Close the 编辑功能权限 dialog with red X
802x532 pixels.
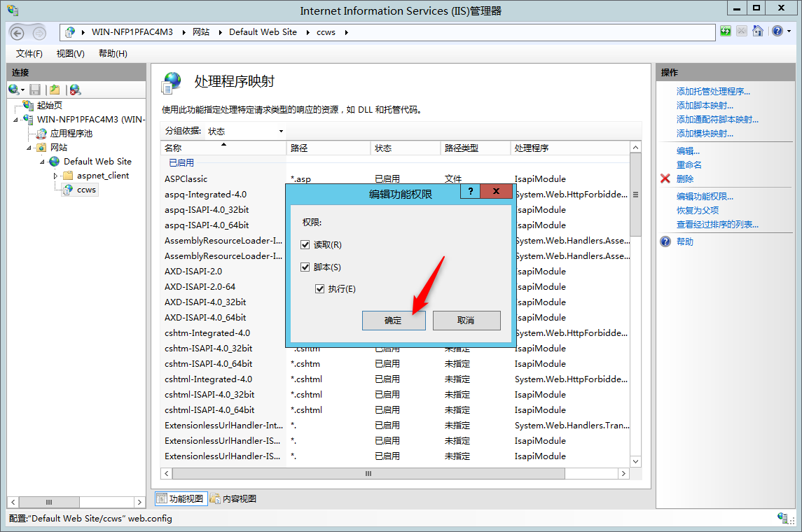[x=496, y=191]
